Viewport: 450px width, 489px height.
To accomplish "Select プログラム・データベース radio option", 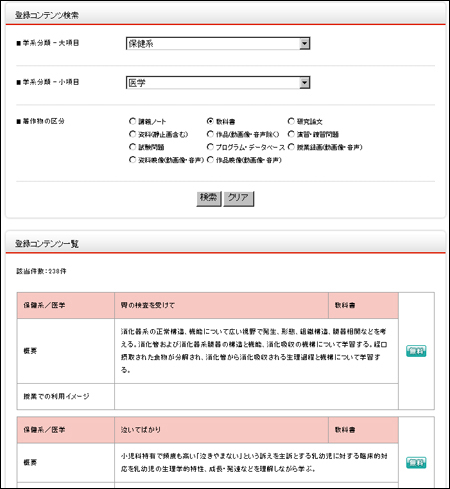I will 210,147.
